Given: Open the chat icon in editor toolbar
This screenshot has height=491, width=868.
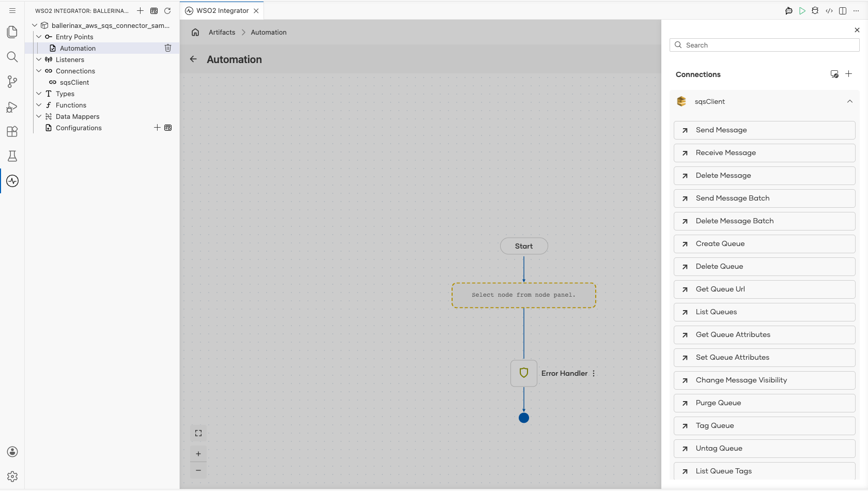Looking at the screenshot, I should (788, 10).
